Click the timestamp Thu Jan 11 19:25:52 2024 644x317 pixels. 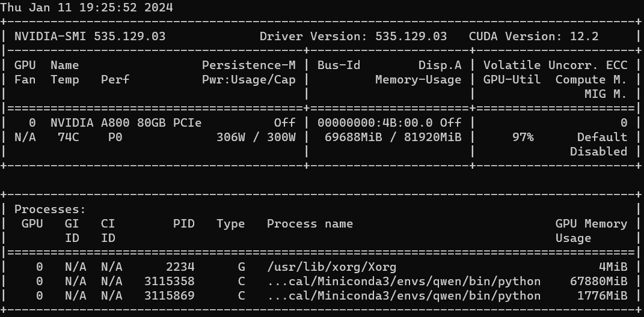click(87, 8)
